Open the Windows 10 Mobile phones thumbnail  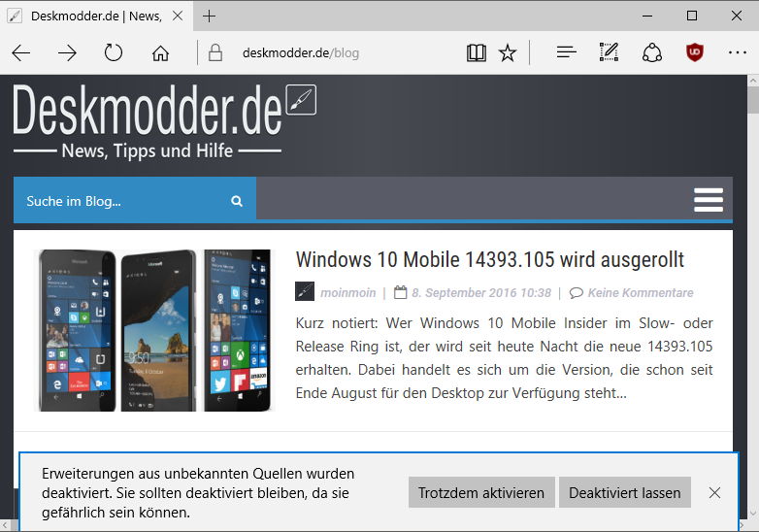pyautogui.click(x=154, y=331)
